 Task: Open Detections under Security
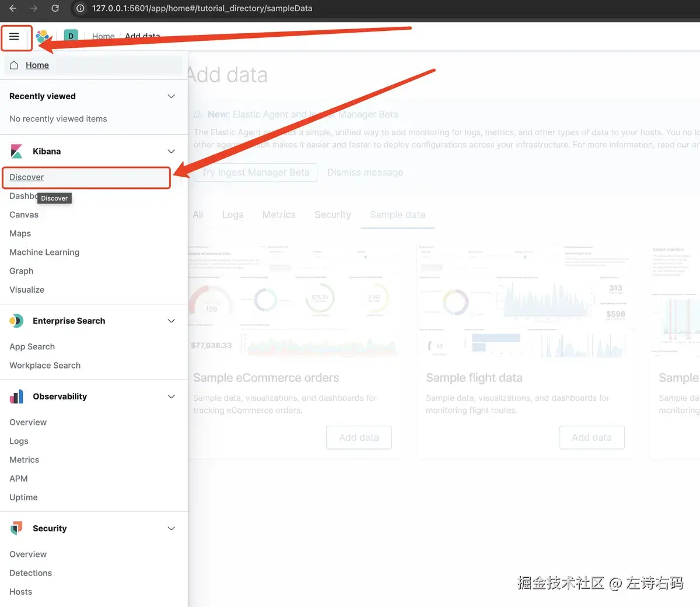31,573
